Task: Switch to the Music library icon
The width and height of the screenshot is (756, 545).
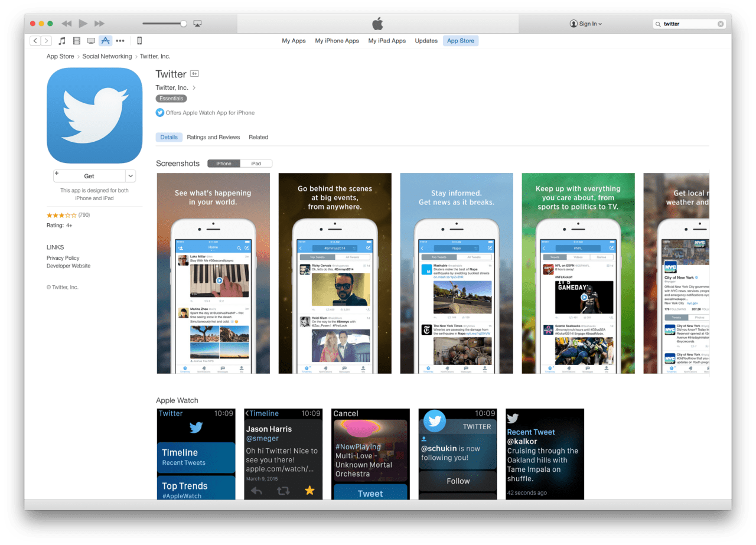Action: tap(62, 41)
